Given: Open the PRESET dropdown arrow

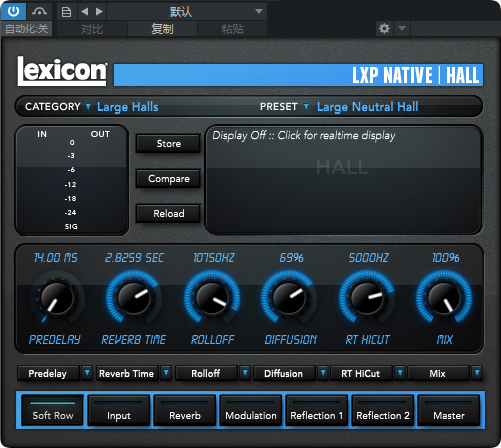Looking at the screenshot, I should click(306, 107).
